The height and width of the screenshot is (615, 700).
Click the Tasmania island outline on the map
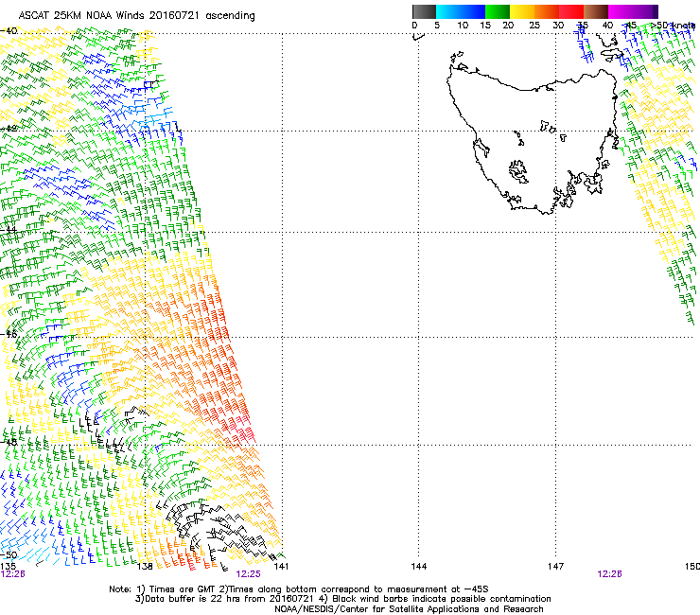tap(532, 142)
